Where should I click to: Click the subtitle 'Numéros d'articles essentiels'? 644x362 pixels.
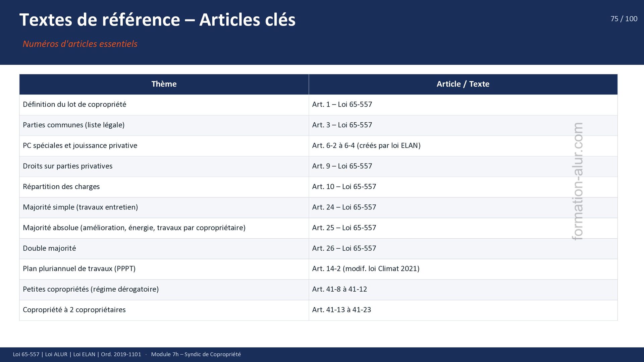pos(80,44)
